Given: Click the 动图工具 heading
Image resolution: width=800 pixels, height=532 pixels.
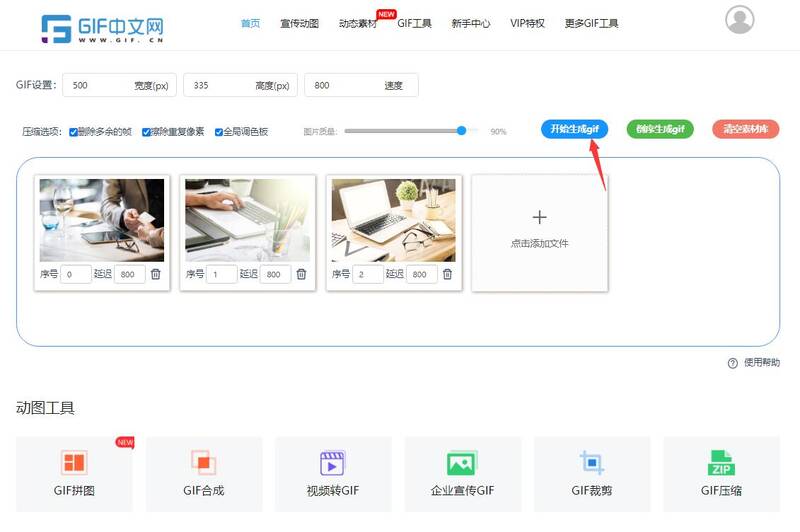Looking at the screenshot, I should [x=45, y=408].
